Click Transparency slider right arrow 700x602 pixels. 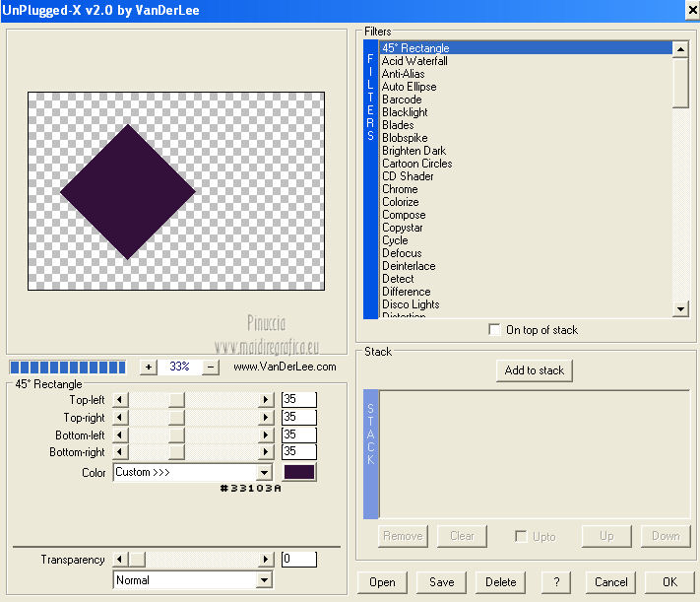[265, 559]
